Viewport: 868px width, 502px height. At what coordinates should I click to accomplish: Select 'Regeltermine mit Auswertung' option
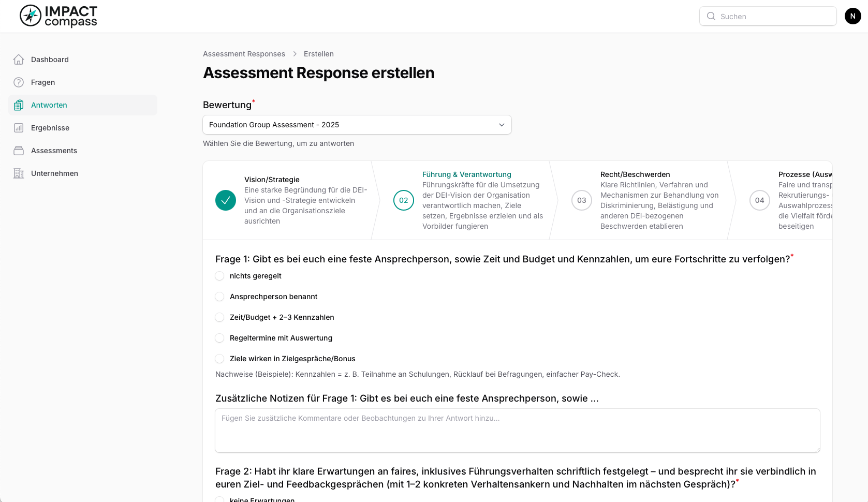pyautogui.click(x=219, y=338)
